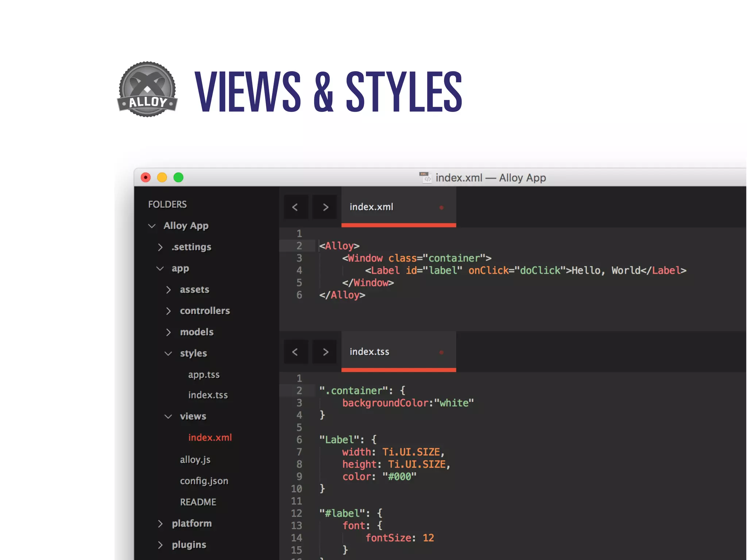Image resolution: width=747 pixels, height=560 pixels.
Task: Open config.json from the sidebar
Action: click(204, 481)
